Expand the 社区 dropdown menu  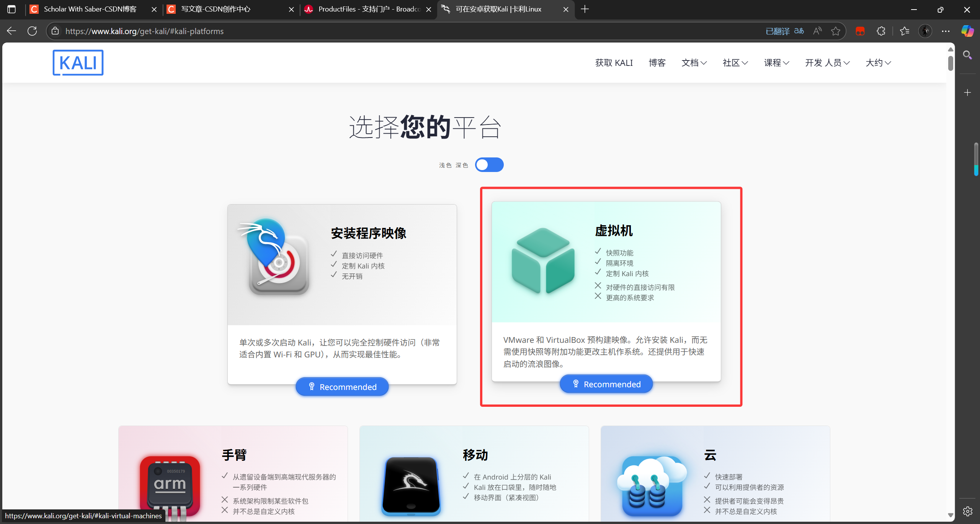coord(735,63)
